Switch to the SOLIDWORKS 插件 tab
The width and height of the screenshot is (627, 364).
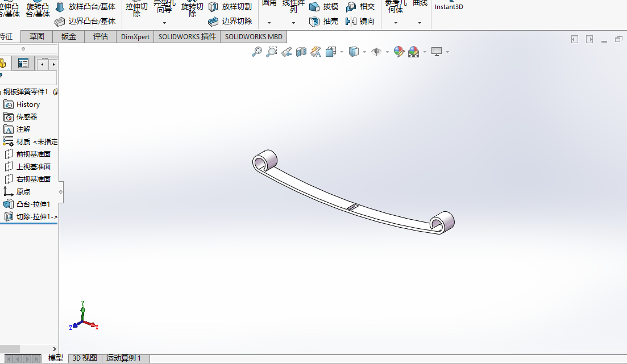click(187, 37)
